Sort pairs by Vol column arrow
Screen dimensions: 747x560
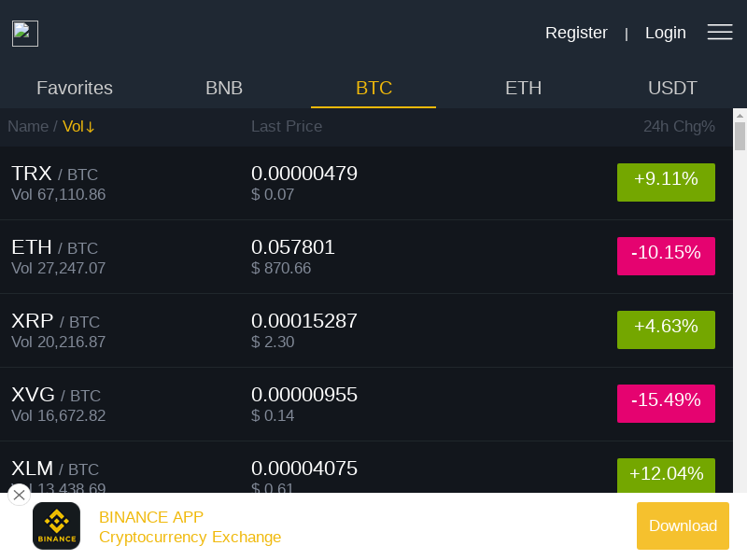point(78,127)
